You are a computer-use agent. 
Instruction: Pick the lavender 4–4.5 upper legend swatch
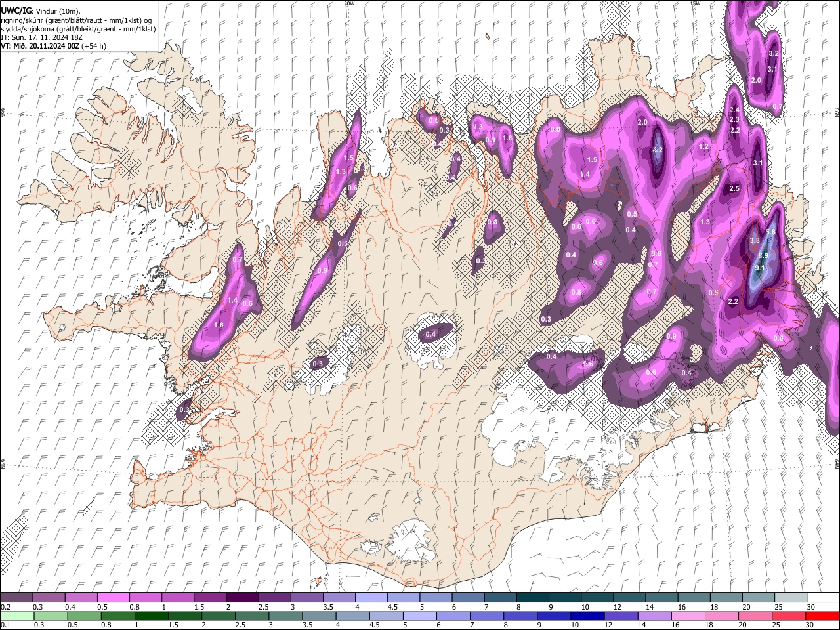click(x=371, y=597)
